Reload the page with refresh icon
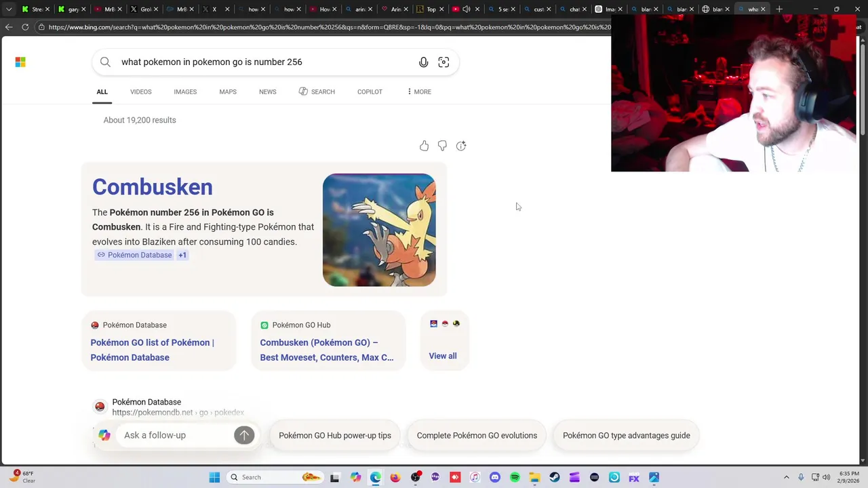Viewport: 868px width, 488px height. 25,27
